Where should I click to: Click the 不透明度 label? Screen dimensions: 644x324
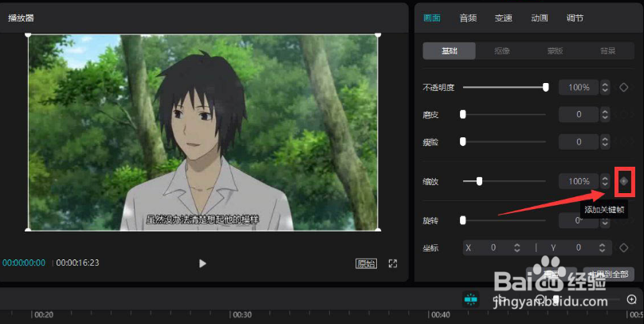point(438,88)
